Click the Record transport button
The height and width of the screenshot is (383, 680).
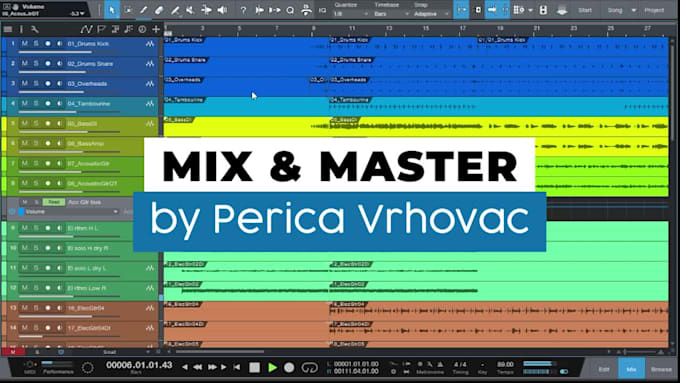(x=289, y=368)
